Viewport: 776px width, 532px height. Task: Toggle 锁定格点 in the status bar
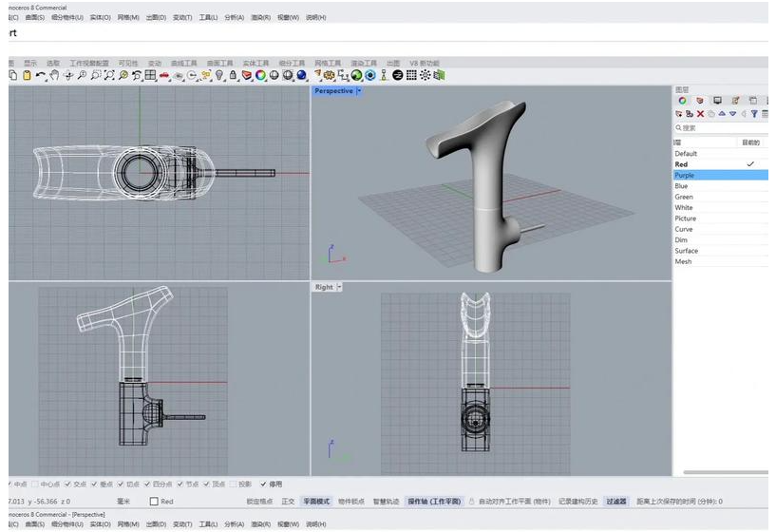coord(259,502)
